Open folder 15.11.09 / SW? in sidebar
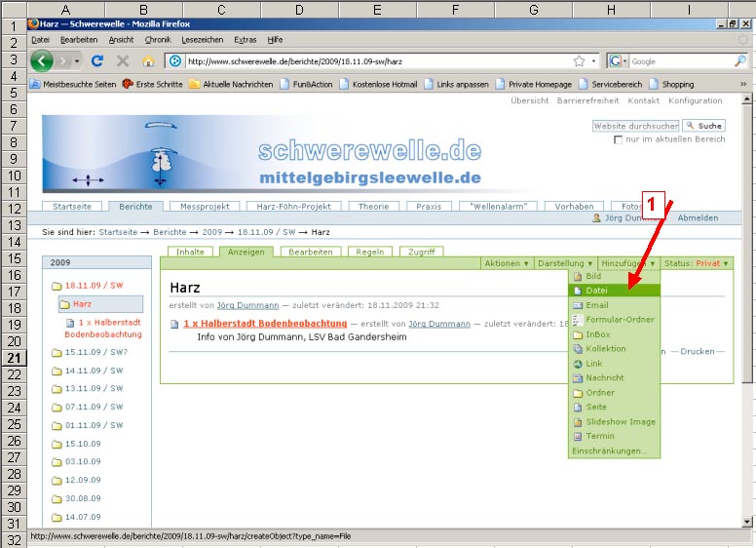Screen dimensions: 756x548 pyautogui.click(x=95, y=352)
